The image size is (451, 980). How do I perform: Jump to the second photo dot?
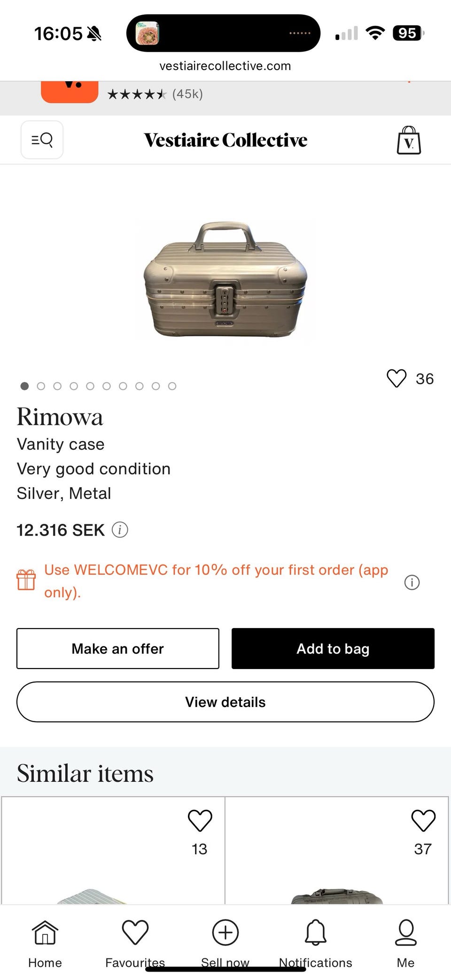click(41, 386)
